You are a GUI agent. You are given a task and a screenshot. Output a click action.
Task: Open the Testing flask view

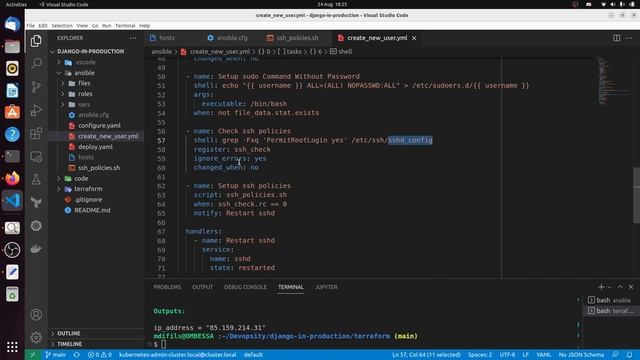pyautogui.click(x=36, y=180)
